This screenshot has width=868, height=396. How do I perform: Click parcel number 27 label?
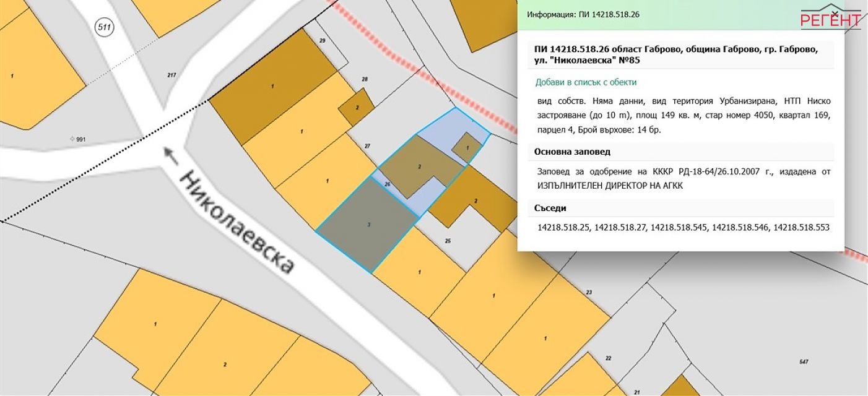(x=367, y=146)
